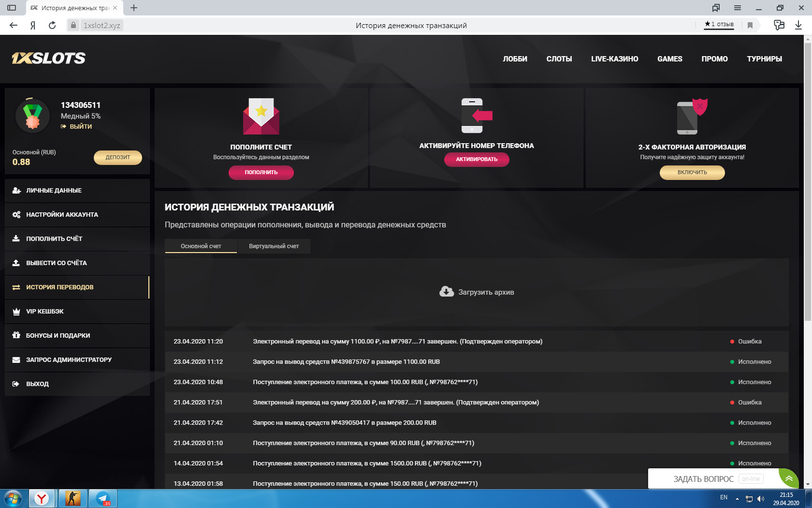Click the ВЫЙТИ logout link under profile
The height and width of the screenshot is (508, 812).
(80, 127)
